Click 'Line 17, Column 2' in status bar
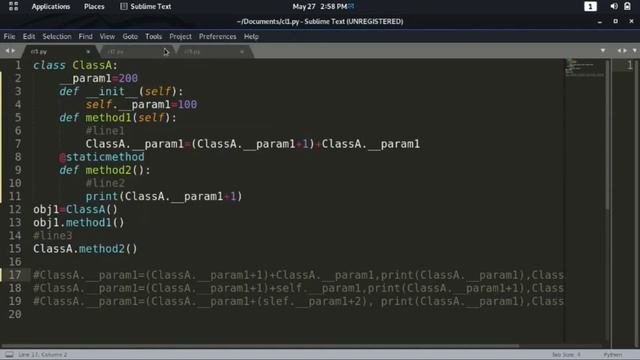Image resolution: width=640 pixels, height=360 pixels. click(x=42, y=354)
